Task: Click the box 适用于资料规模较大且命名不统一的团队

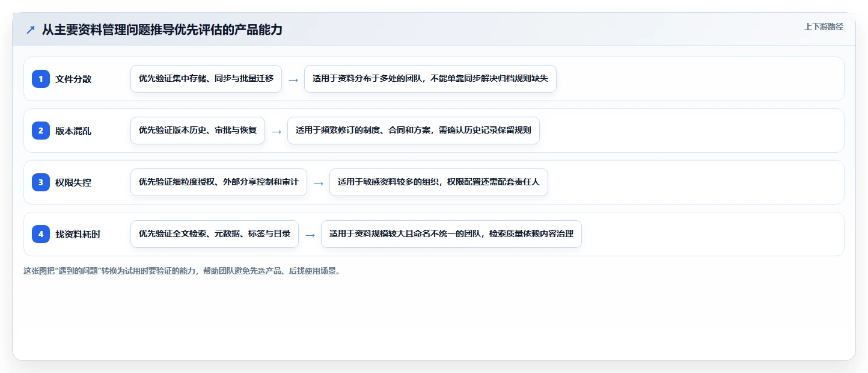Action: tap(451, 234)
